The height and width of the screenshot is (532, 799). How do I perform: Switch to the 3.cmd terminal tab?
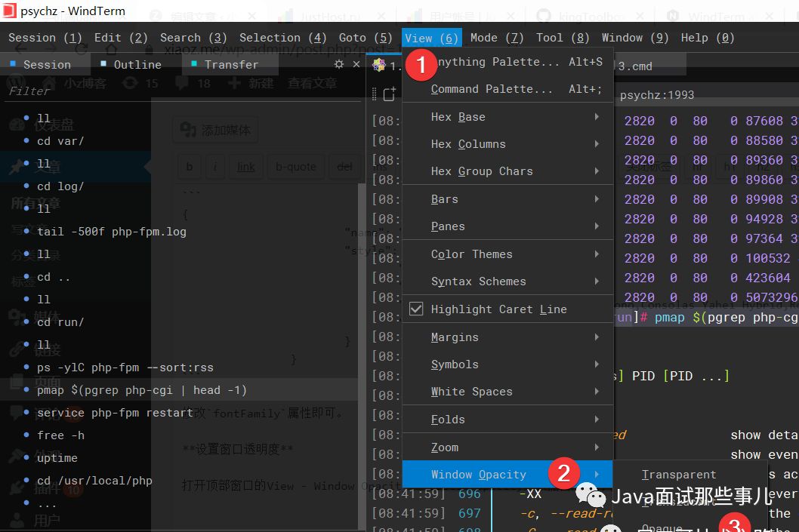pos(635,66)
